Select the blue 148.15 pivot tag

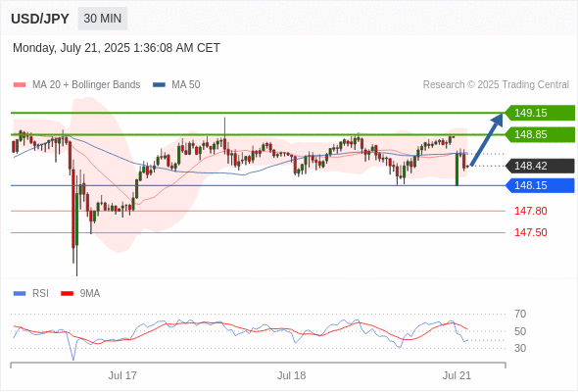click(540, 185)
